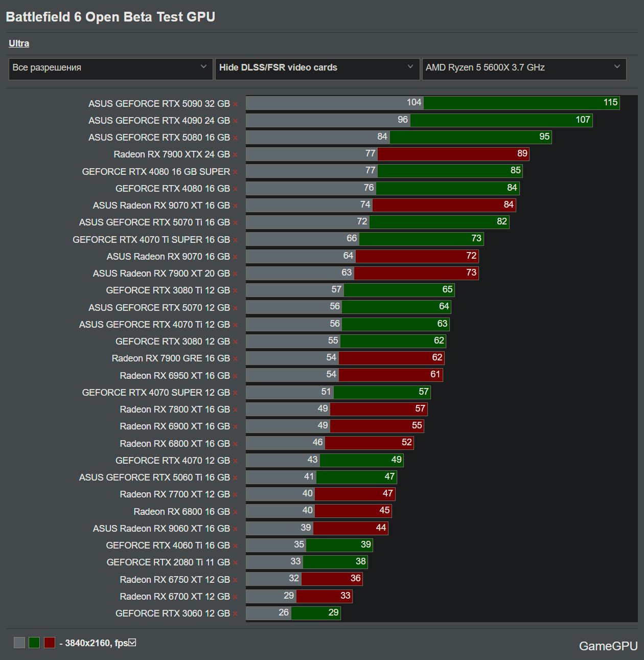Remove ASUS GEFORCE RTX 5080 16 GB row
644x660 pixels.
236,138
